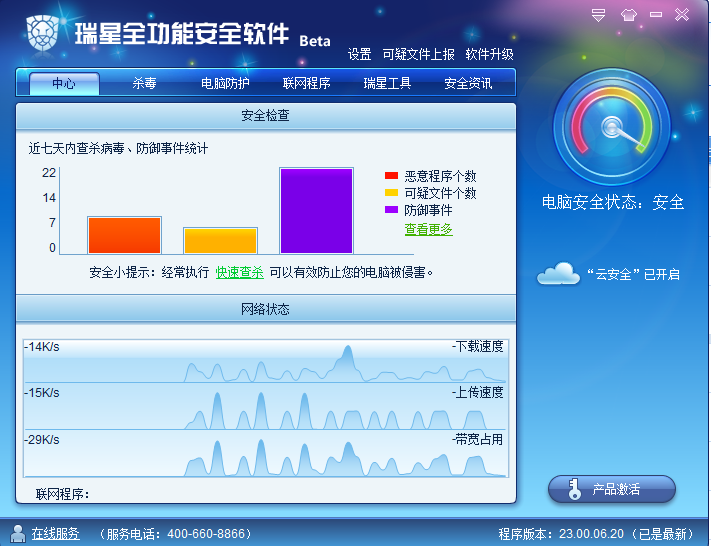Open the 查看更多 link
This screenshot has height=546, width=711.
(x=429, y=229)
